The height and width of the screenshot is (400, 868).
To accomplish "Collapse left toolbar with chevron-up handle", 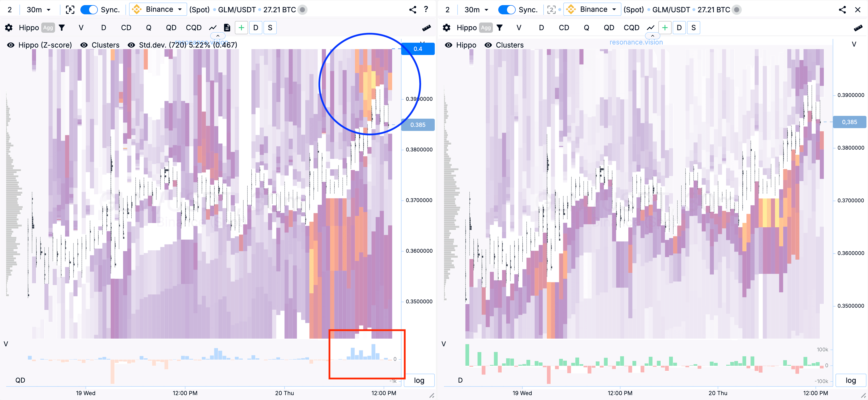I will coord(218,36).
